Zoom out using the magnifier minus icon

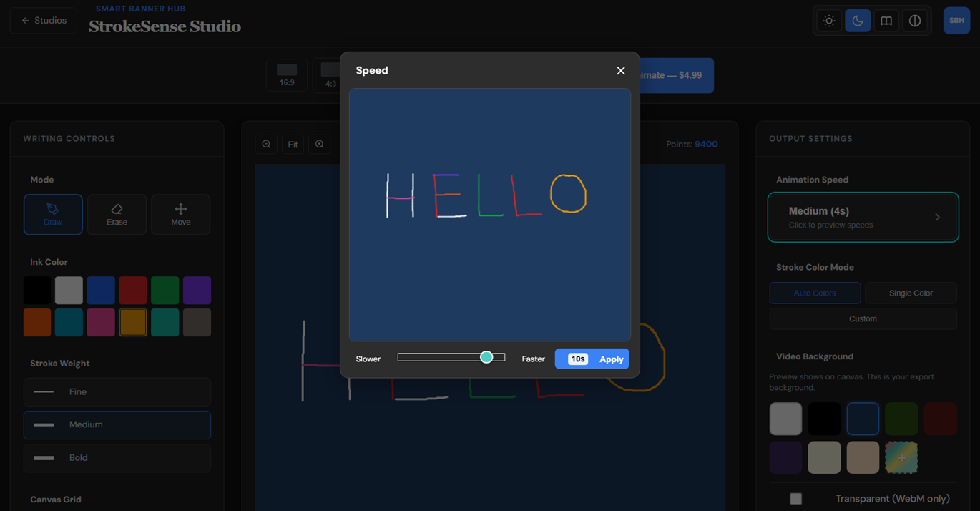(x=266, y=144)
